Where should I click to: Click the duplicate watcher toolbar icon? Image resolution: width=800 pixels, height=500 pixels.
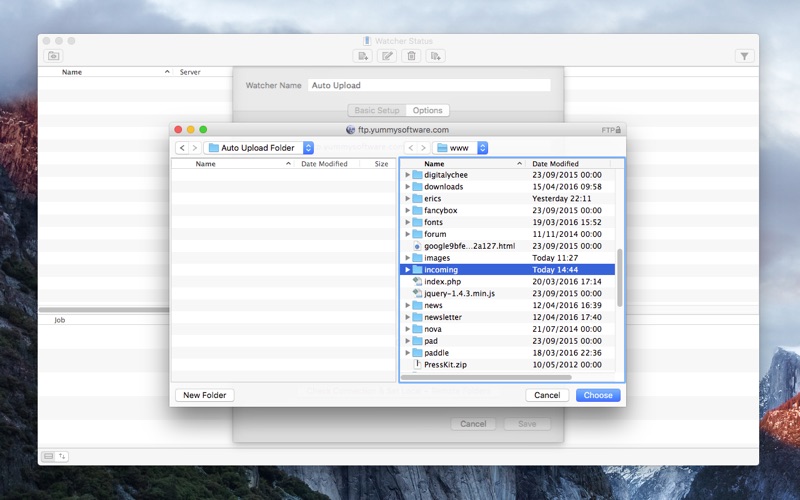coord(436,56)
